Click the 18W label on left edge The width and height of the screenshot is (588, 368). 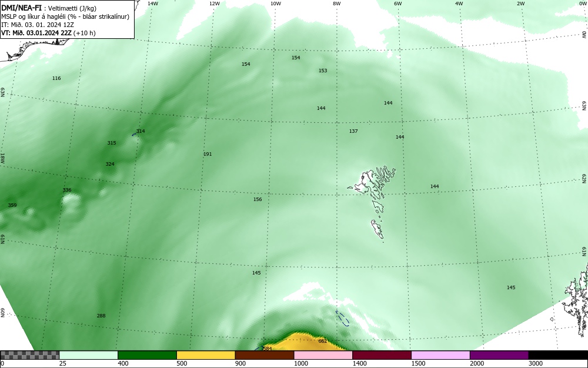tap(2, 158)
